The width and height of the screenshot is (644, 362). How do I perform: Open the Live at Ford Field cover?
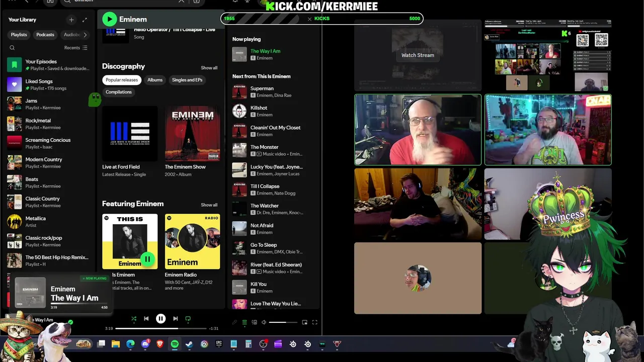click(130, 134)
